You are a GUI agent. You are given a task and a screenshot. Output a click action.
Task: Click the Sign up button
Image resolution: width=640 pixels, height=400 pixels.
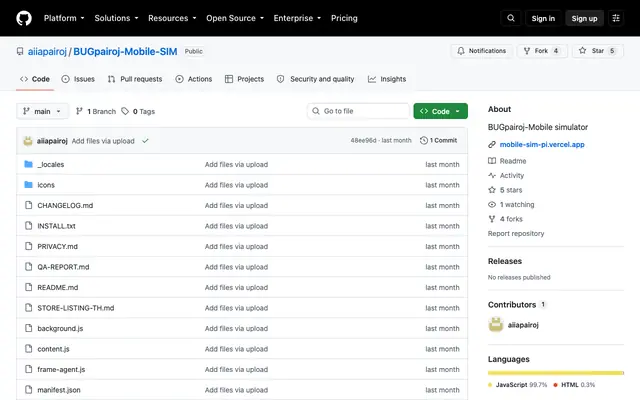(x=584, y=18)
